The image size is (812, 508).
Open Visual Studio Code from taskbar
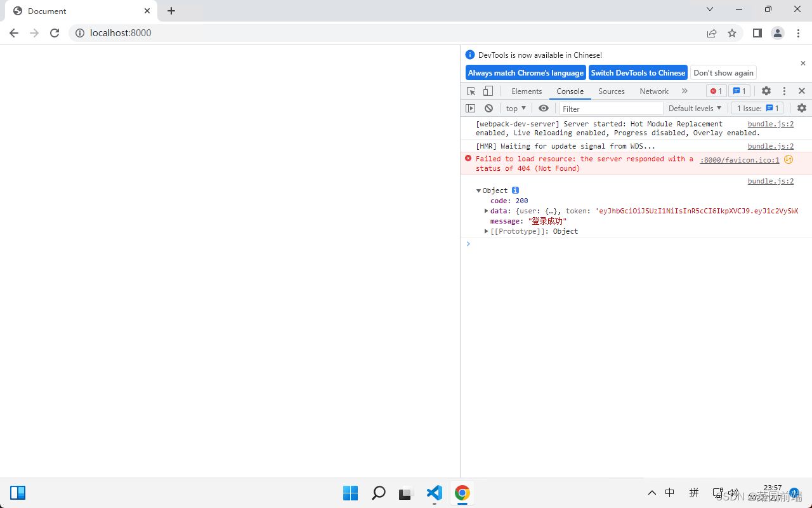coord(435,493)
